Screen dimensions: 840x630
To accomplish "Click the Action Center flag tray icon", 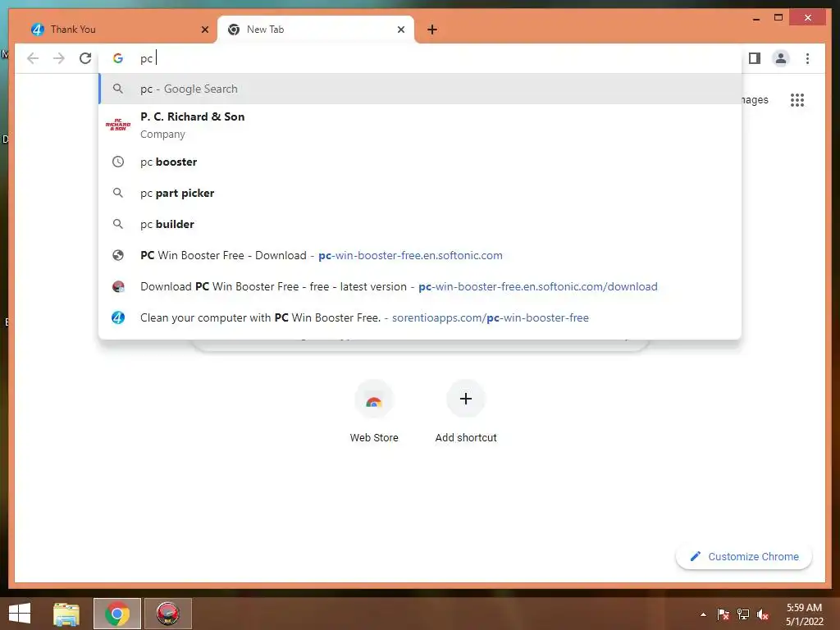I will pyautogui.click(x=724, y=614).
